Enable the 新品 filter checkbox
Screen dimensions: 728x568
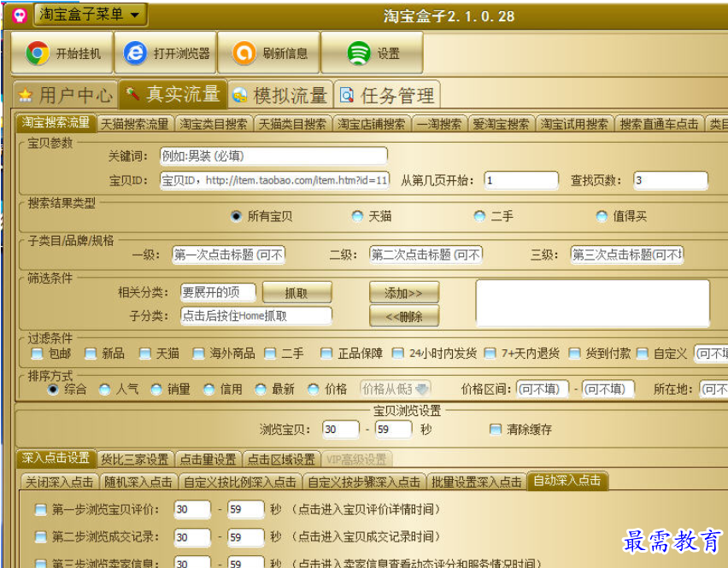tap(91, 354)
